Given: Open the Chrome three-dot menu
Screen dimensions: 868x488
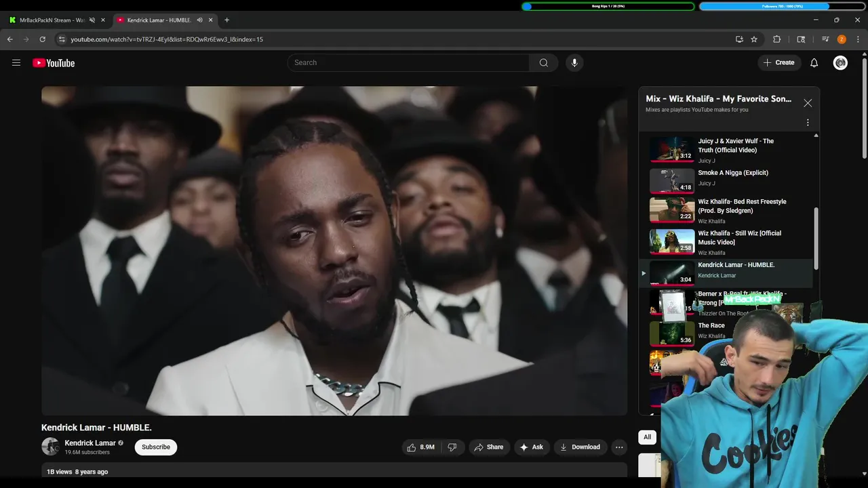Looking at the screenshot, I should [x=858, y=39].
